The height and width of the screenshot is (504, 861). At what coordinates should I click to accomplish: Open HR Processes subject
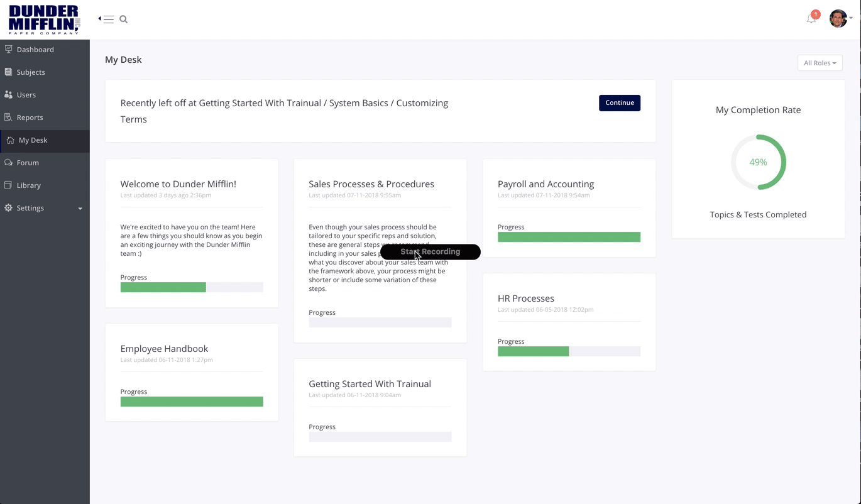tap(526, 299)
